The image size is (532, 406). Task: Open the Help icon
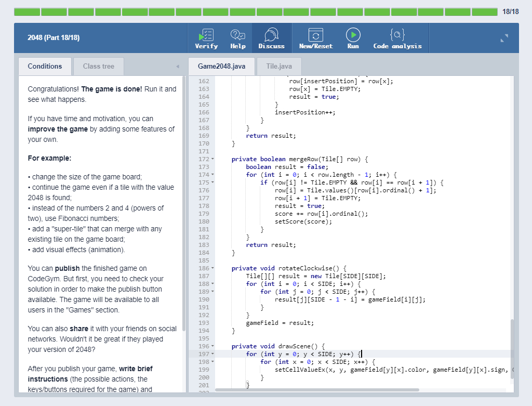coord(237,35)
